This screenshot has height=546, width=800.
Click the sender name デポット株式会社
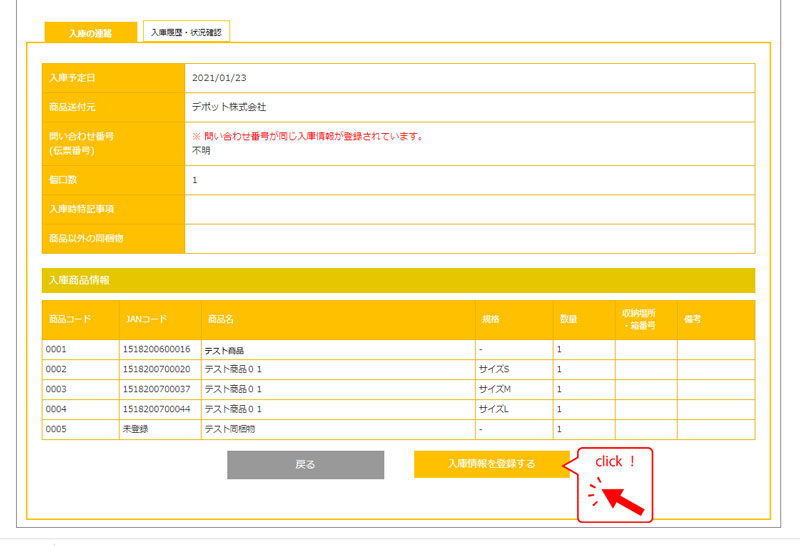(x=229, y=106)
